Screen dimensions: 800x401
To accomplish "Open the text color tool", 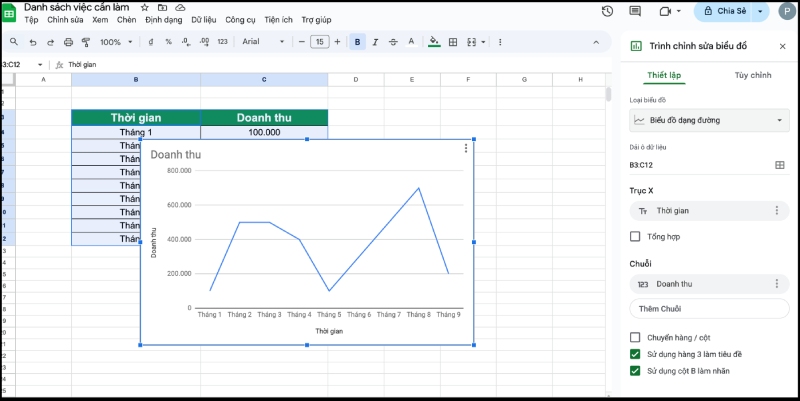I will [x=411, y=42].
